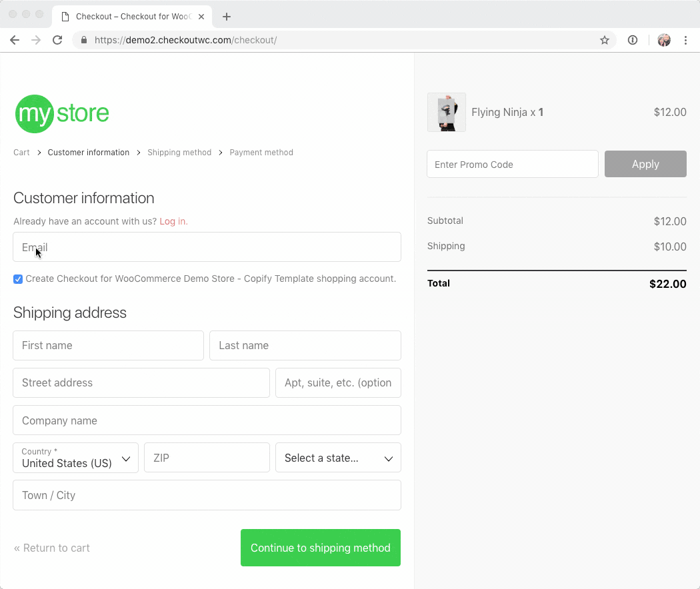The height and width of the screenshot is (589, 700).
Task: Go back using the browser back arrow
Action: click(x=15, y=40)
